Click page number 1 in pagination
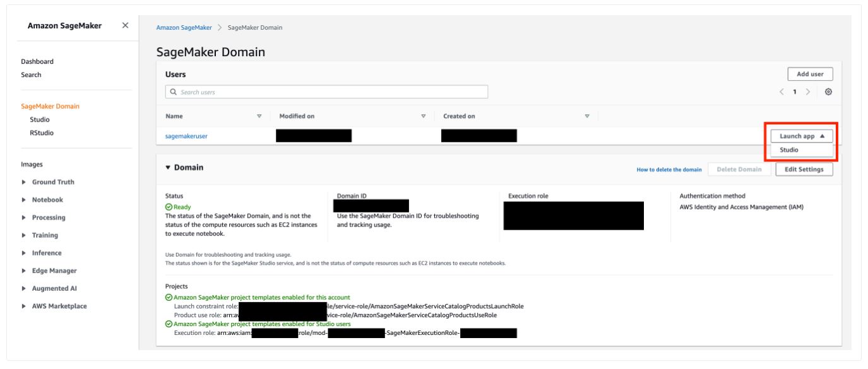The height and width of the screenshot is (369, 868). 796,92
